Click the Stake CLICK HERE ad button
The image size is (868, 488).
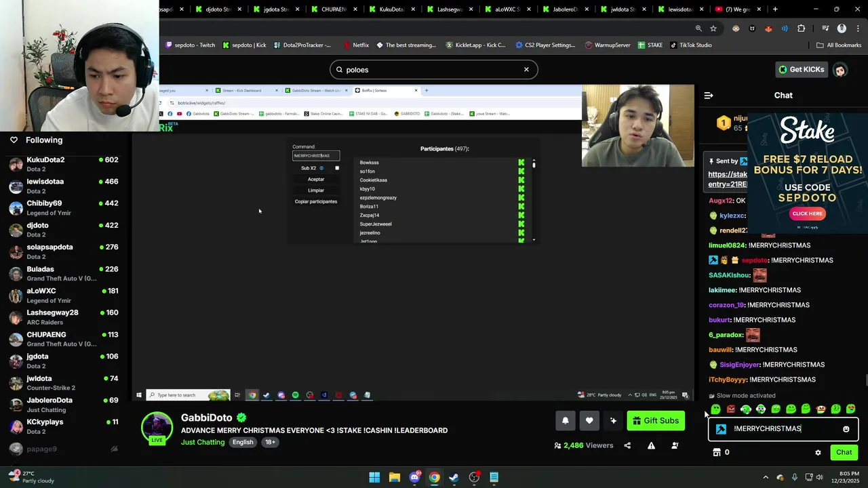click(807, 213)
